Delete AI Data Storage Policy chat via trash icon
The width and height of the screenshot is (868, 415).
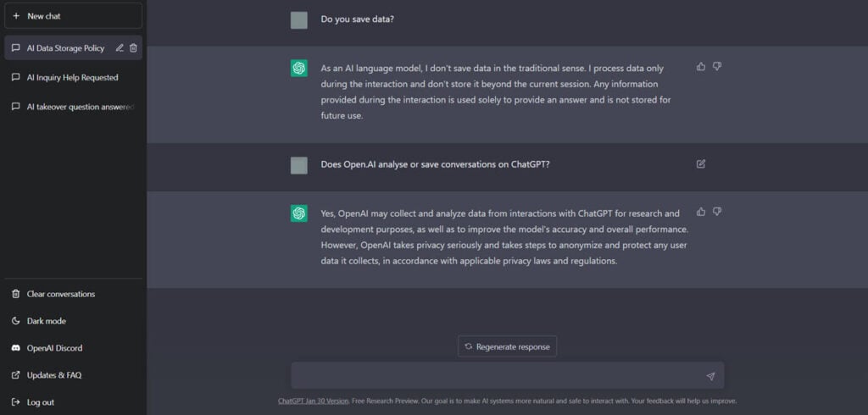(133, 48)
